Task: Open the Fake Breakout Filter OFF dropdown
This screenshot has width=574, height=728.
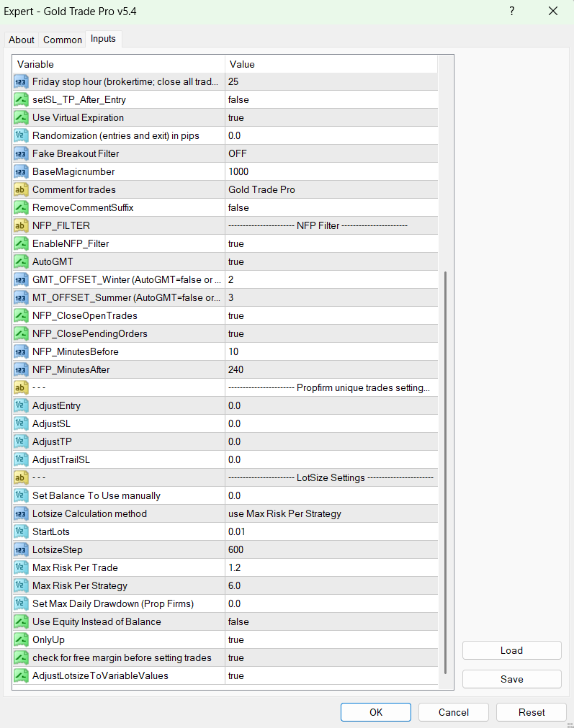Action: pos(331,153)
